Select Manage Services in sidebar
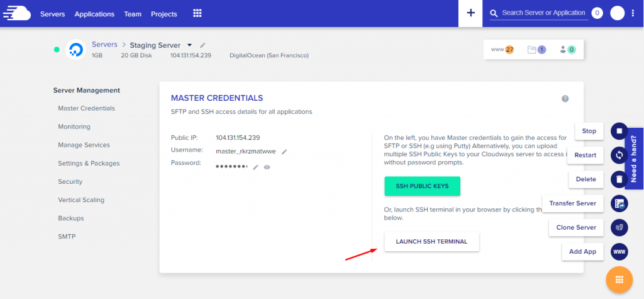644x299 pixels. click(x=84, y=145)
